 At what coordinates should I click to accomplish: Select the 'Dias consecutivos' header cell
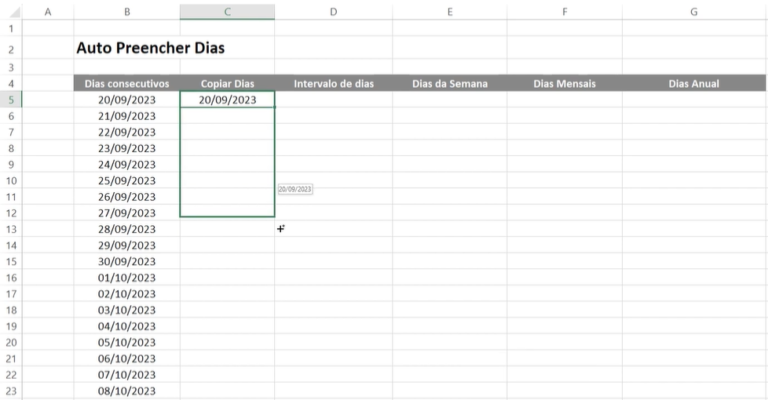point(127,84)
